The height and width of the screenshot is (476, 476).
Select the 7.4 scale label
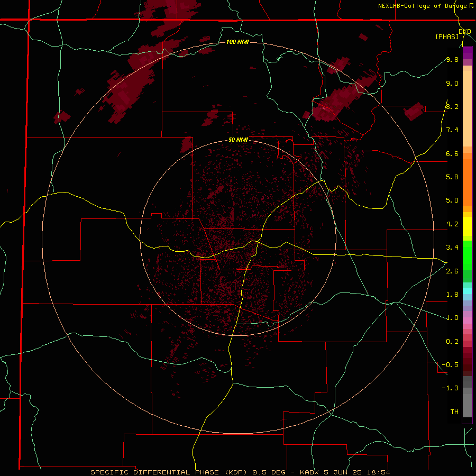[452, 130]
